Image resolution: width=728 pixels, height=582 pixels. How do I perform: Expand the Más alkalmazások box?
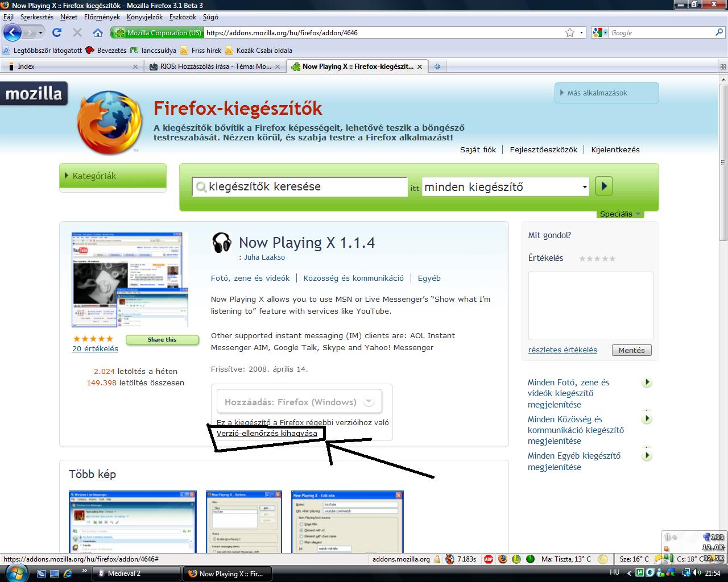tap(606, 93)
